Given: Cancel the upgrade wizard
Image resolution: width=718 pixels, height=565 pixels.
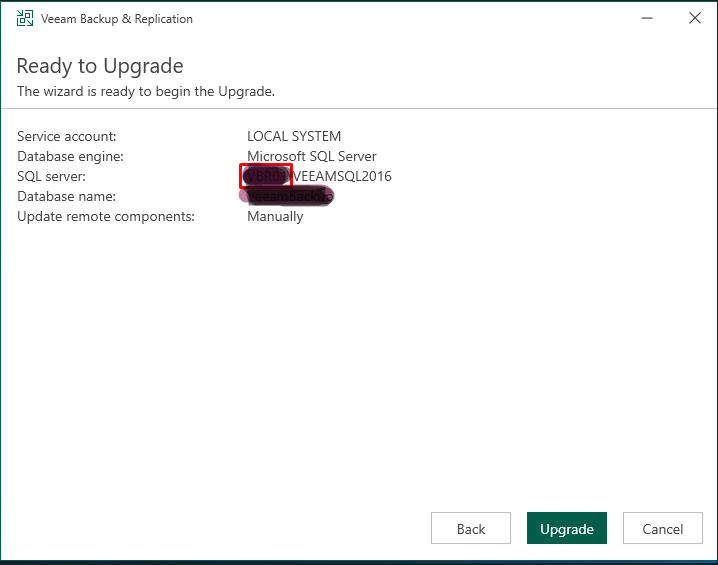Looking at the screenshot, I should click(663, 528).
